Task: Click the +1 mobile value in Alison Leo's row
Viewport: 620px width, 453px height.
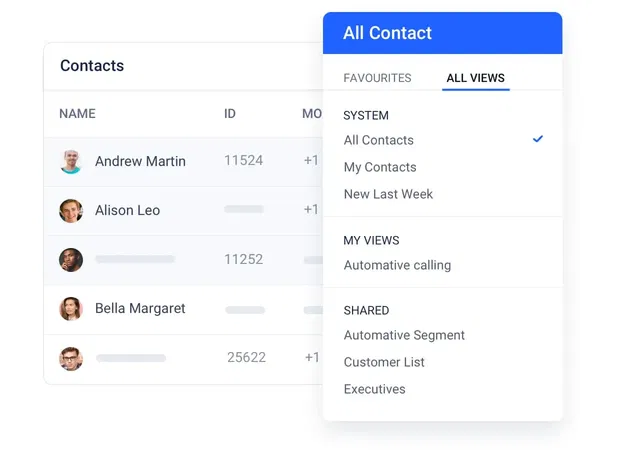Action: [311, 209]
